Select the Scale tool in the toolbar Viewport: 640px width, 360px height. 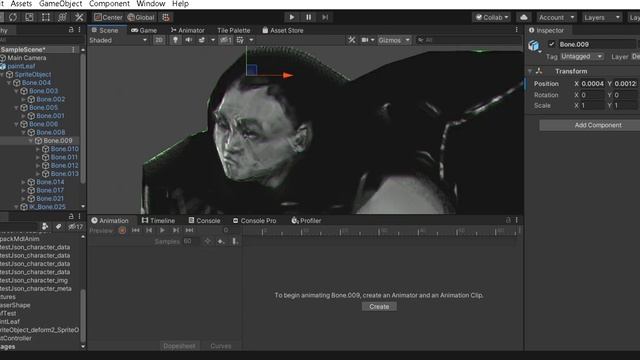[x=29, y=17]
